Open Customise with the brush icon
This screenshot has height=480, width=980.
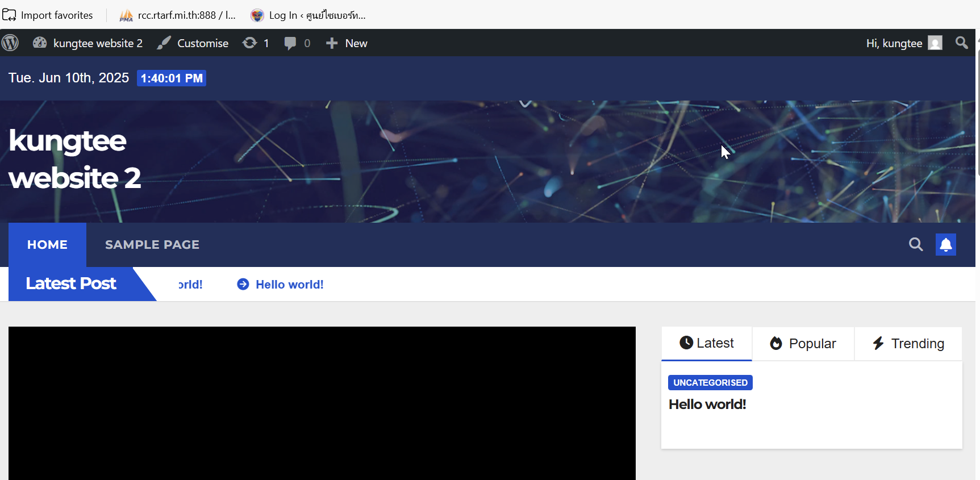(x=193, y=43)
